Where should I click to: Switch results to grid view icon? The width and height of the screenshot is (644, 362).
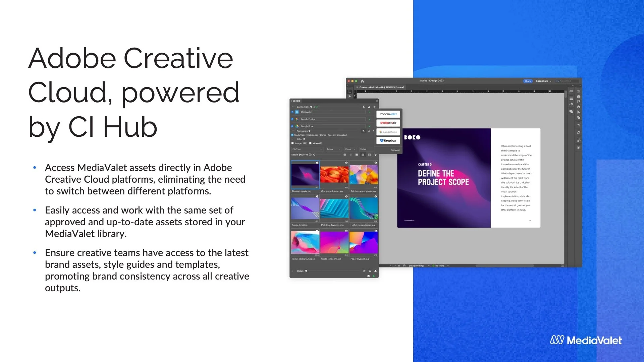[363, 155]
